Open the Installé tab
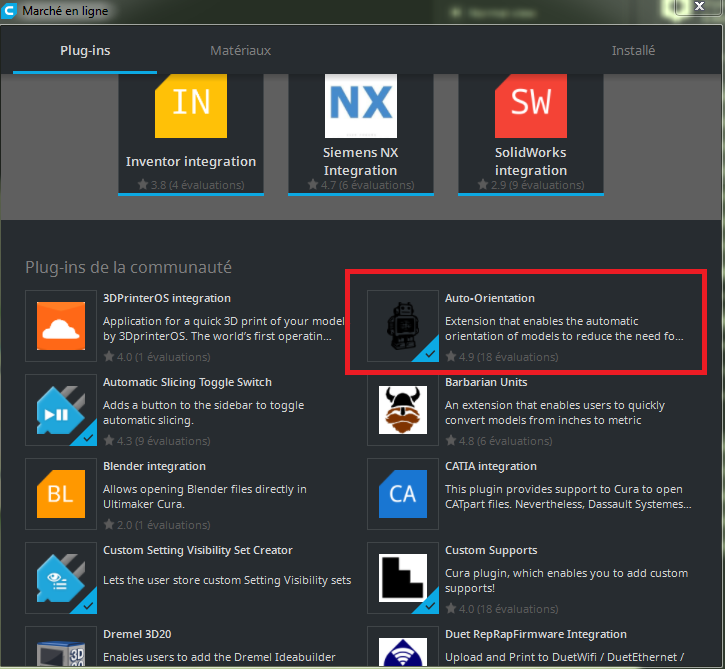Screen dimensions: 725x669 633,50
